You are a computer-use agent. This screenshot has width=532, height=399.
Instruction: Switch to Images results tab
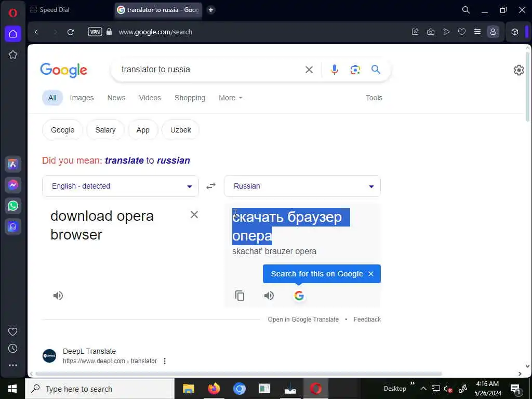tap(82, 98)
